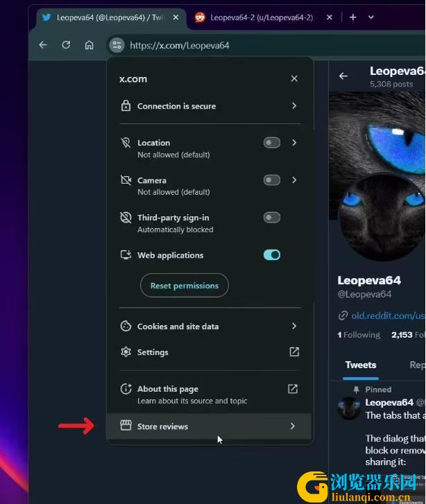Expand Camera settings chevron
Screen dimensions: 426x504
[x=294, y=180]
